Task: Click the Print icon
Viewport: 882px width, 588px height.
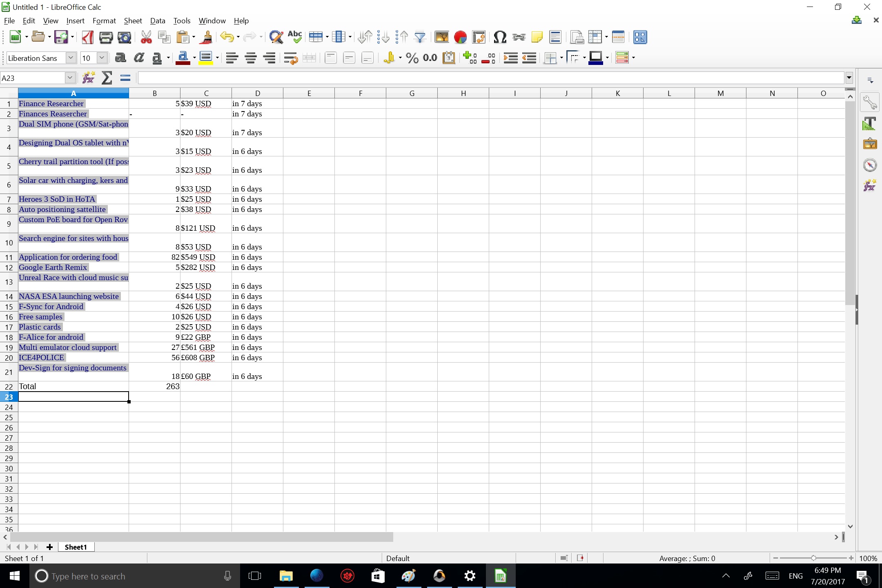Action: 106,37
